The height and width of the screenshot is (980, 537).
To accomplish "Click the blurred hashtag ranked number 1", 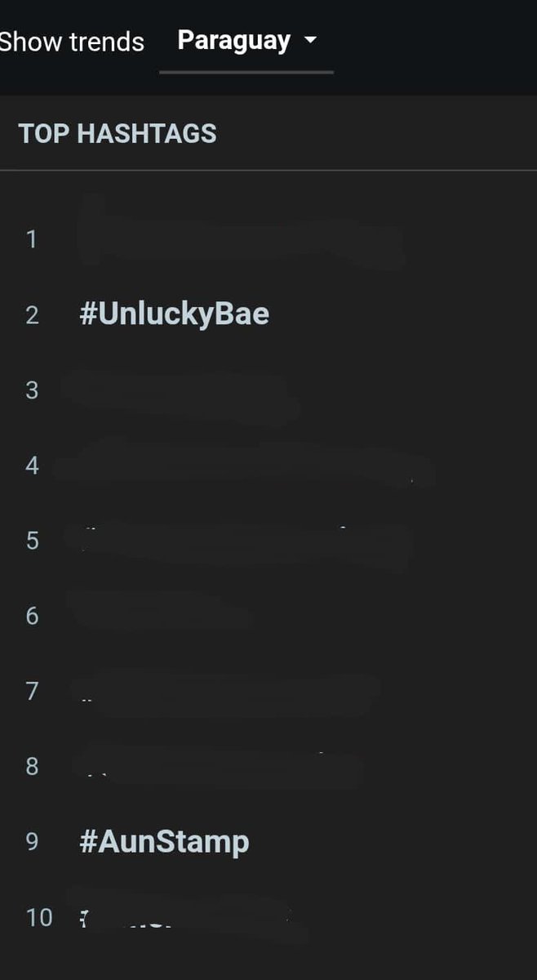I will click(242, 237).
